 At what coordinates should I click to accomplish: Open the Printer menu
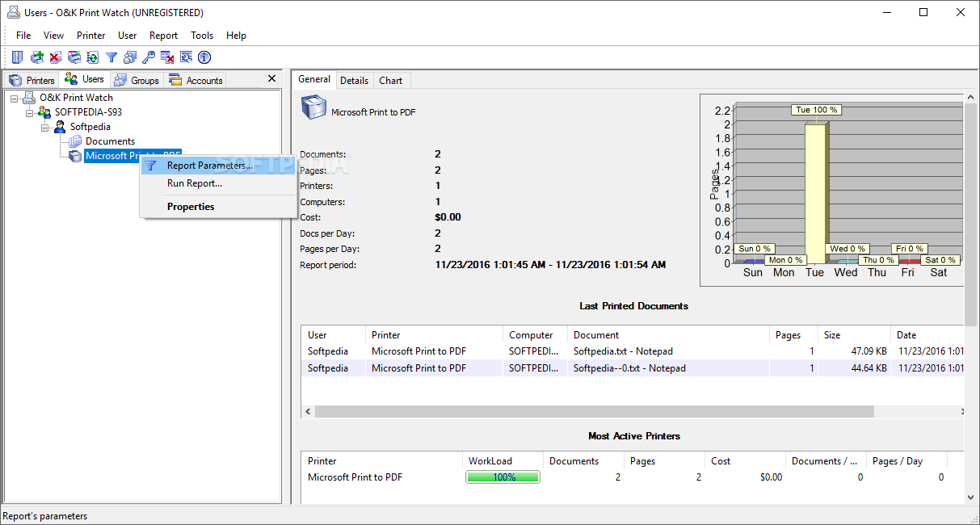91,36
